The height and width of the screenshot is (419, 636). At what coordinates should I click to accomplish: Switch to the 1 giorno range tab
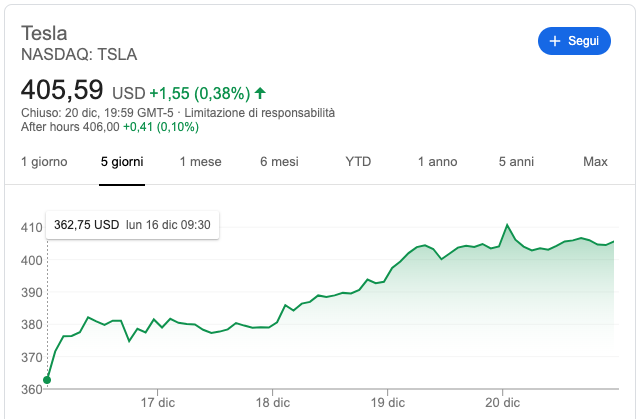(x=44, y=161)
